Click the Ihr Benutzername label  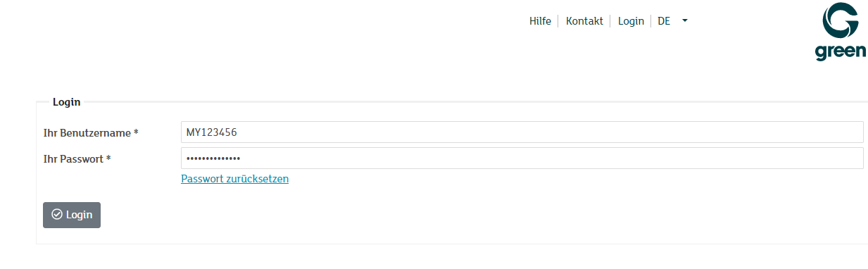pyautogui.click(x=87, y=132)
